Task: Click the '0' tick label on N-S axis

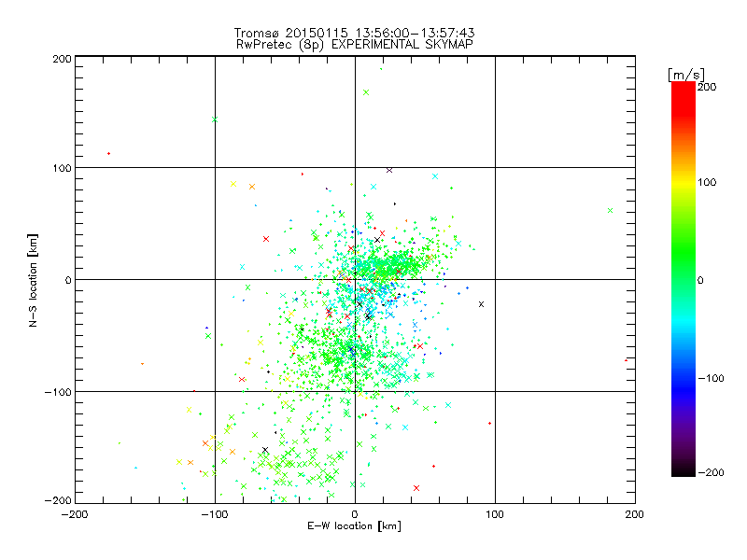Action: click(x=68, y=280)
